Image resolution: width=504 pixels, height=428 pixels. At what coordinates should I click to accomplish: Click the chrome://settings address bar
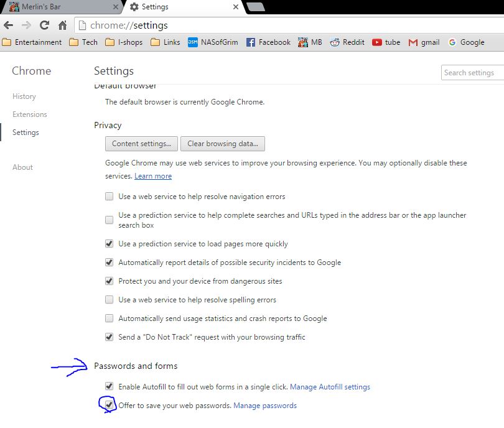click(289, 25)
